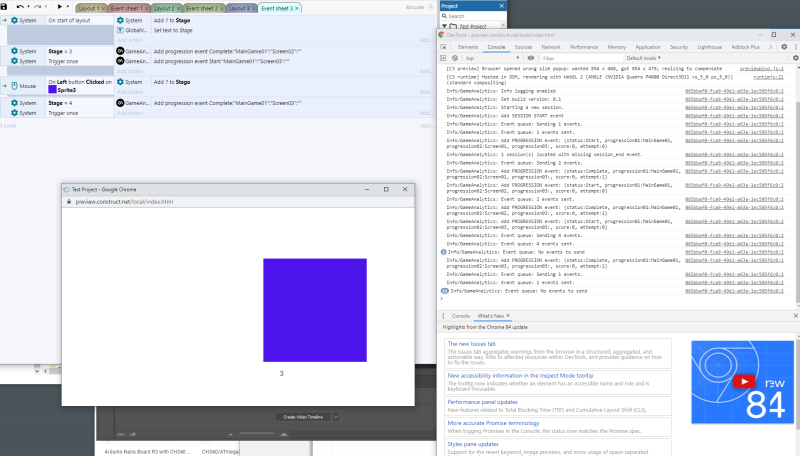This screenshot has height=456, width=800.
Task: Click the DevTools inspect element icon
Action: click(x=443, y=47)
